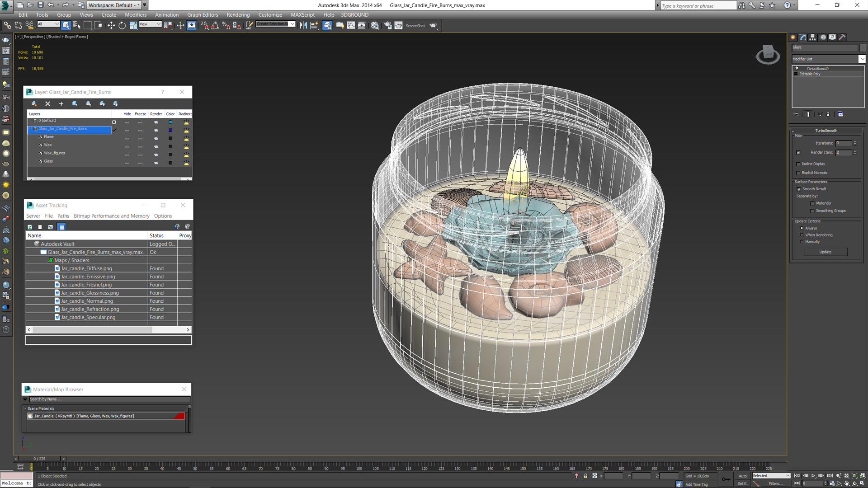Click the Update button in TurboSmooth
The width and height of the screenshot is (868, 488).
click(x=825, y=252)
